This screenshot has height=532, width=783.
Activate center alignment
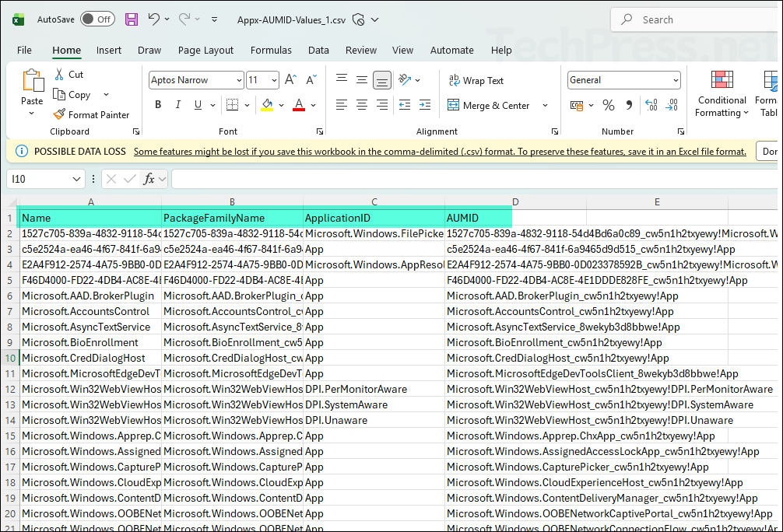[x=362, y=104]
